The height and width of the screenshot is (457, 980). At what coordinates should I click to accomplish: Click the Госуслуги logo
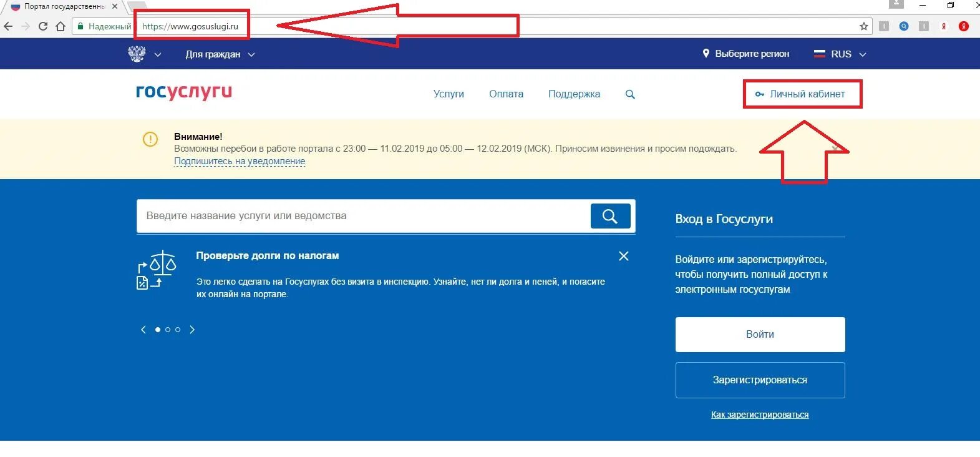tap(184, 92)
